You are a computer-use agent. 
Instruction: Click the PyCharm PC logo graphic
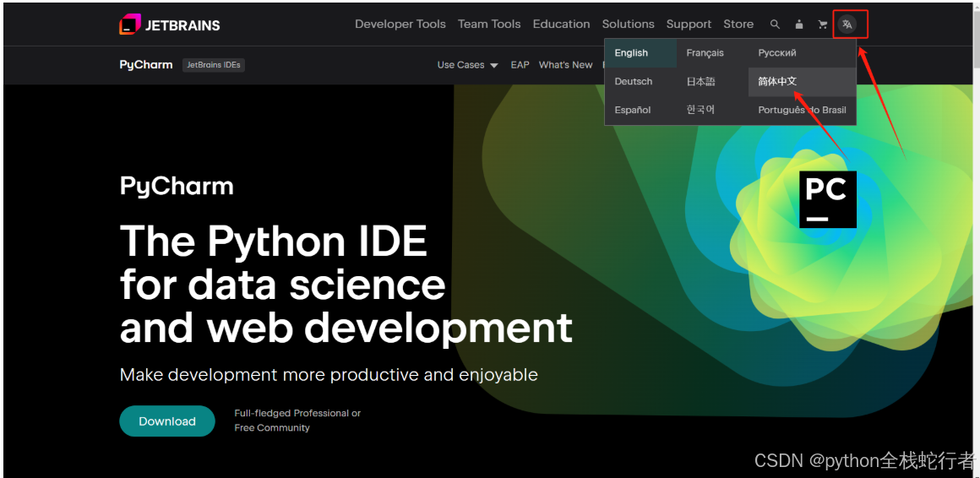[827, 198]
